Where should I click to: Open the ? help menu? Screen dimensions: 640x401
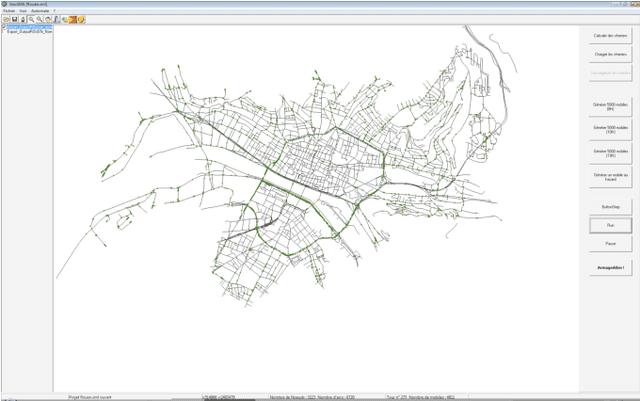tap(54, 11)
